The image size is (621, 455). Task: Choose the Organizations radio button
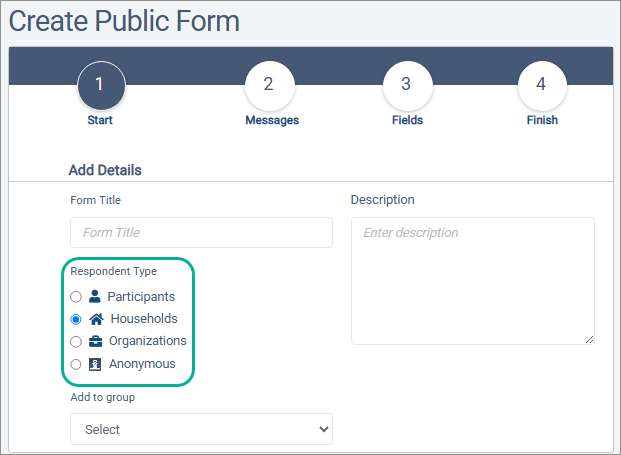(x=76, y=342)
